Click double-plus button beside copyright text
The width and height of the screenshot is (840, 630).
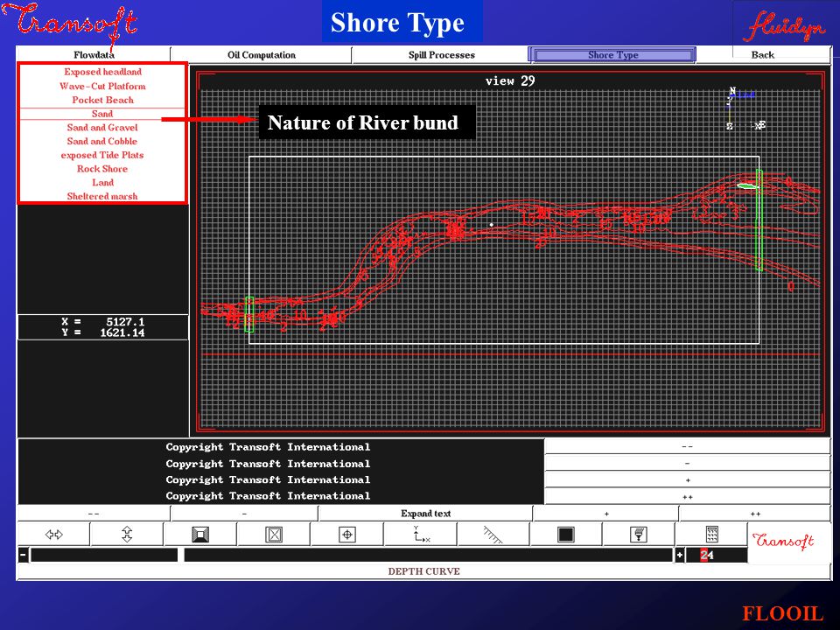(x=688, y=497)
